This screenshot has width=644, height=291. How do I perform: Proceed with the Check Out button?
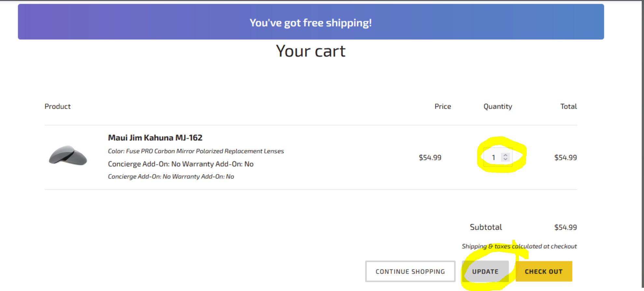[x=543, y=271]
